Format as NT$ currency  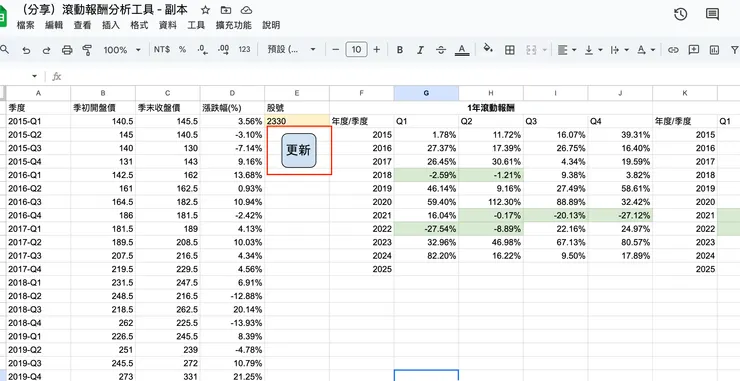162,50
